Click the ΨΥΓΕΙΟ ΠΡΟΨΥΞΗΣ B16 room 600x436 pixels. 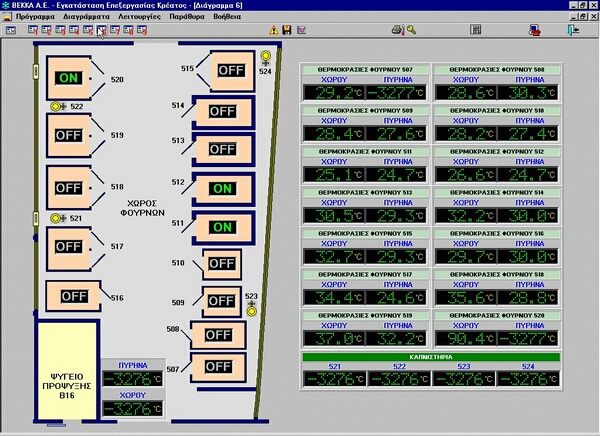click(x=66, y=370)
